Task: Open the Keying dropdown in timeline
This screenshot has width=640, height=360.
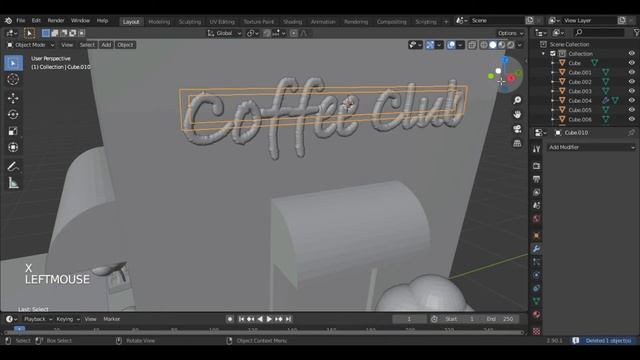Action: [x=67, y=319]
